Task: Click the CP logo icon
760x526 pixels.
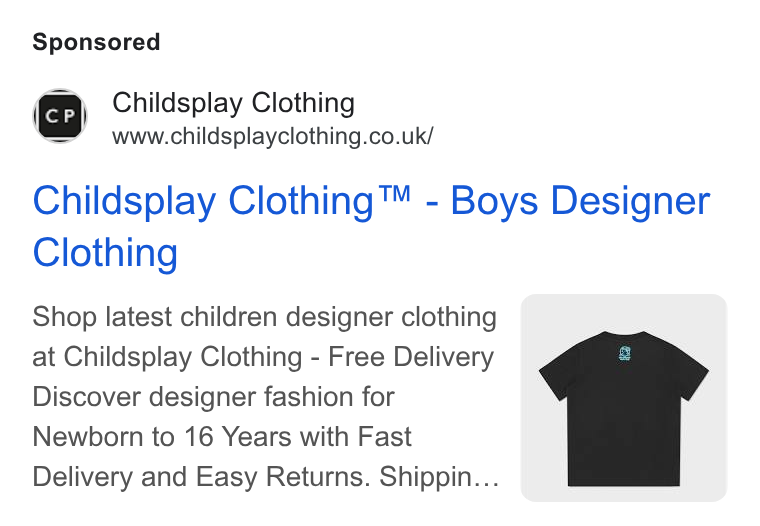Action: [x=60, y=116]
